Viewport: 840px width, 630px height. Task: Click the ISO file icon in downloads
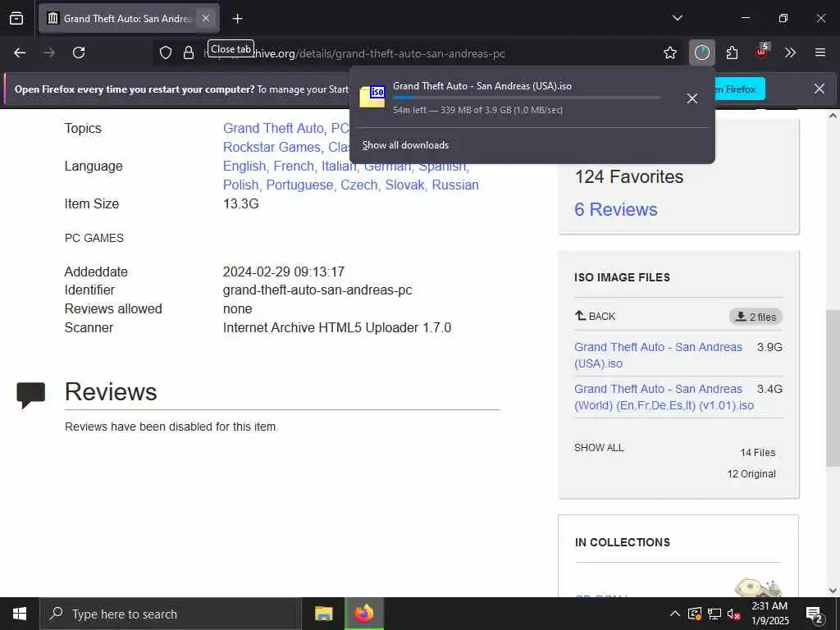(372, 97)
